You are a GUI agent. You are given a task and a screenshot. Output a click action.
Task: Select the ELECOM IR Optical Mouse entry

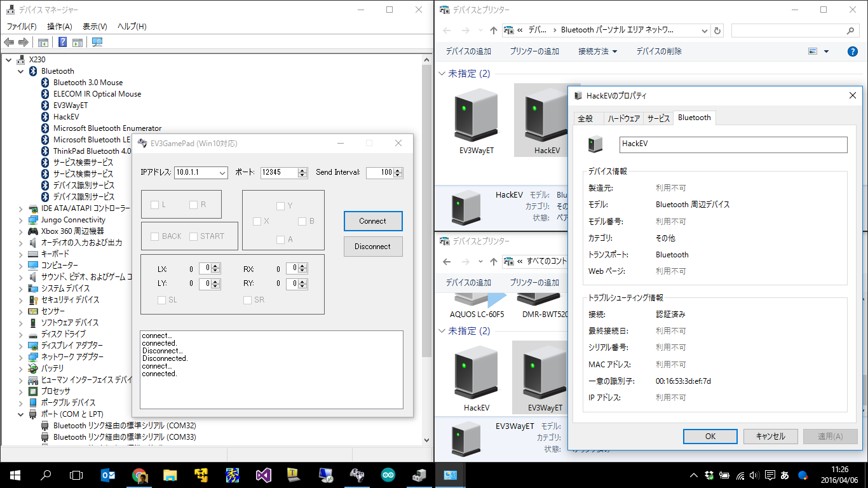97,94
